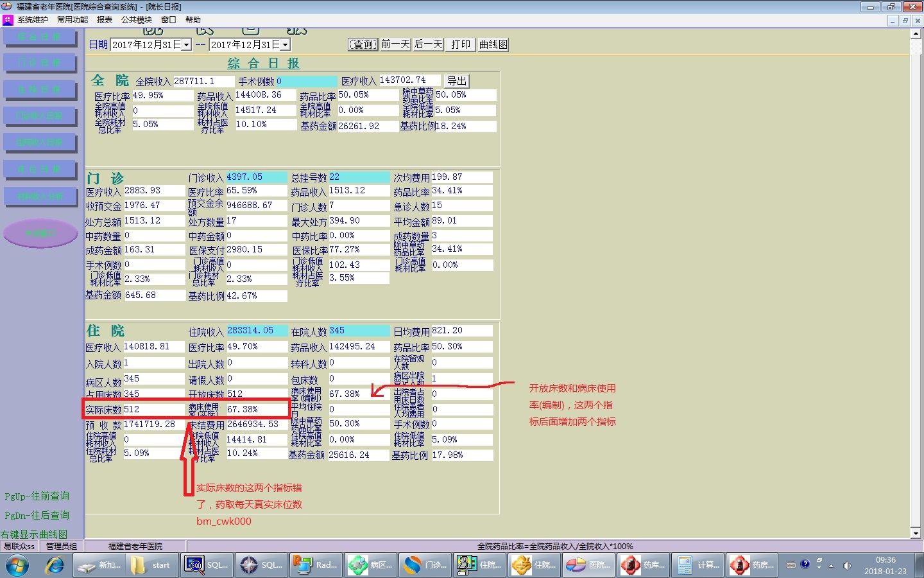This screenshot has height=578, width=924.
Task: Click the 住院收入 value field 283314.05
Action: pos(257,331)
